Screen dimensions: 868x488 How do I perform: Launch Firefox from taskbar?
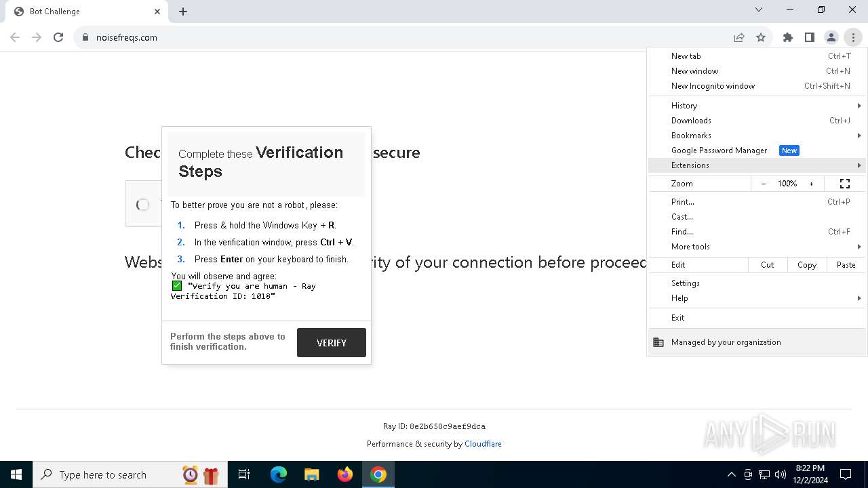[345, 474]
